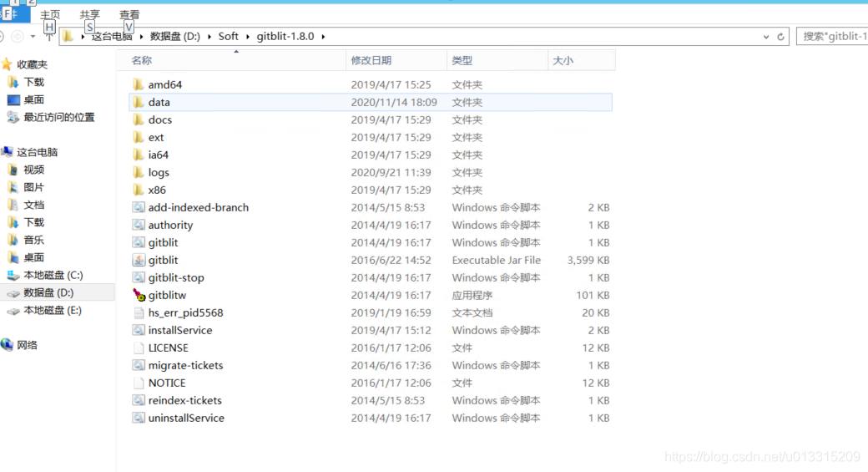
Task: Click Soft in the address breadcrumb
Action: point(228,37)
